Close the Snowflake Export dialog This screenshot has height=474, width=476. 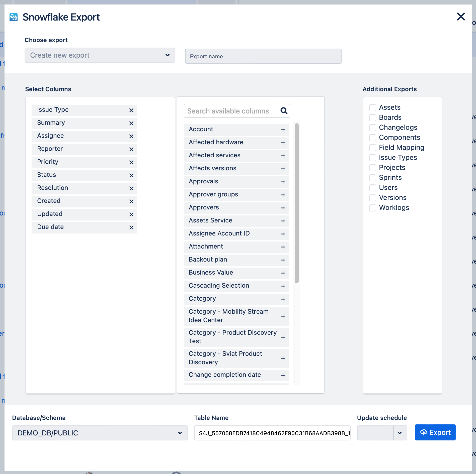(461, 17)
